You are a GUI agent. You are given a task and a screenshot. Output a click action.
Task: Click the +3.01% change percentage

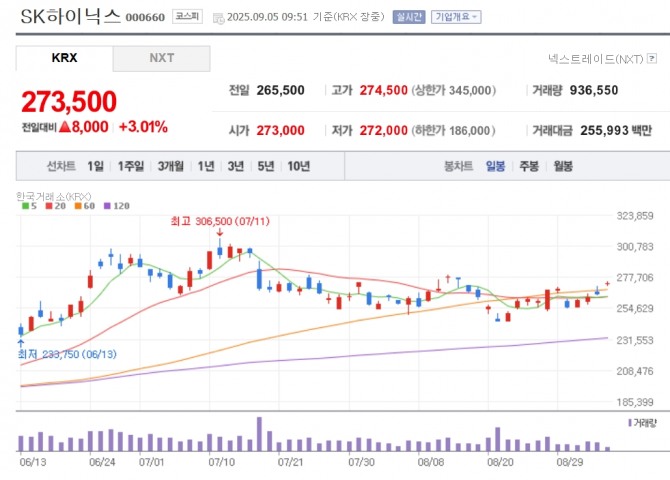143,127
